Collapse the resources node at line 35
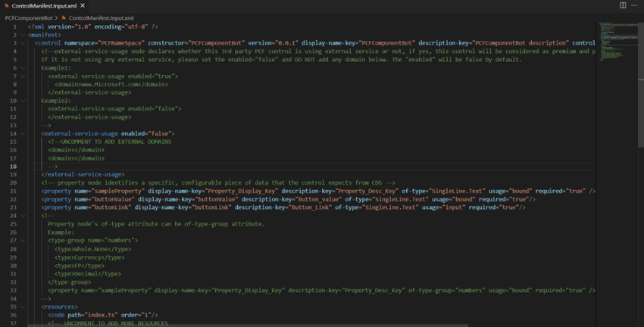 coord(23,307)
